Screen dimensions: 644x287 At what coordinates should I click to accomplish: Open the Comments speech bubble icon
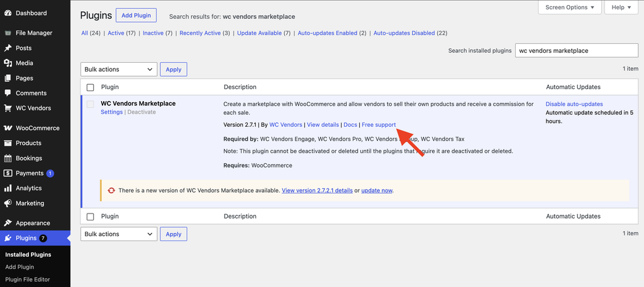pyautogui.click(x=8, y=93)
